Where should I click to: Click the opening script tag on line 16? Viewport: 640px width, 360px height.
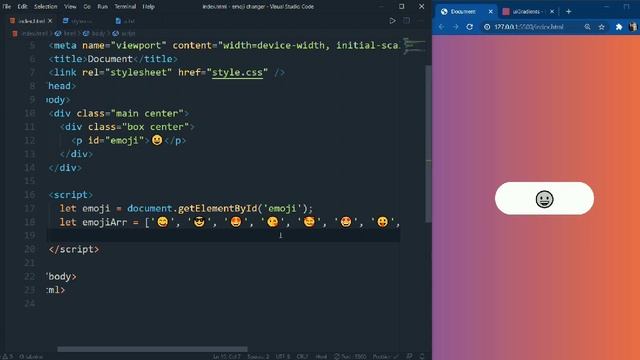click(x=71, y=195)
